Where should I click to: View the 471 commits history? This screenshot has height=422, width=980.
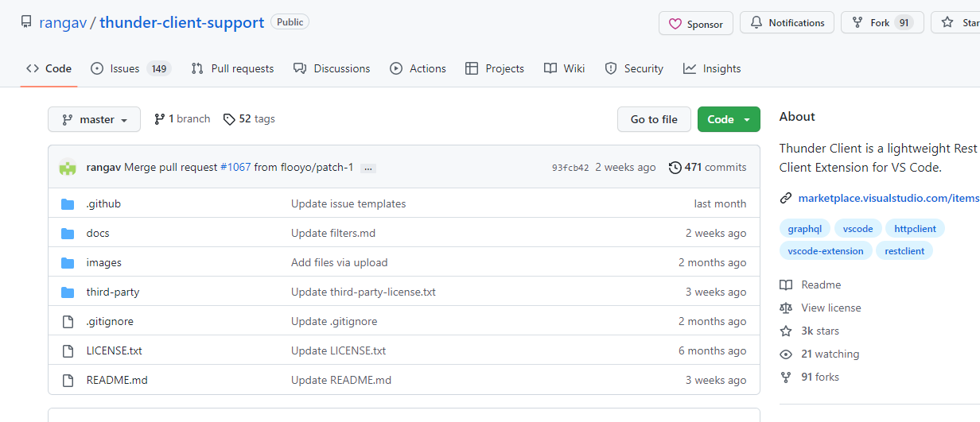coord(708,168)
